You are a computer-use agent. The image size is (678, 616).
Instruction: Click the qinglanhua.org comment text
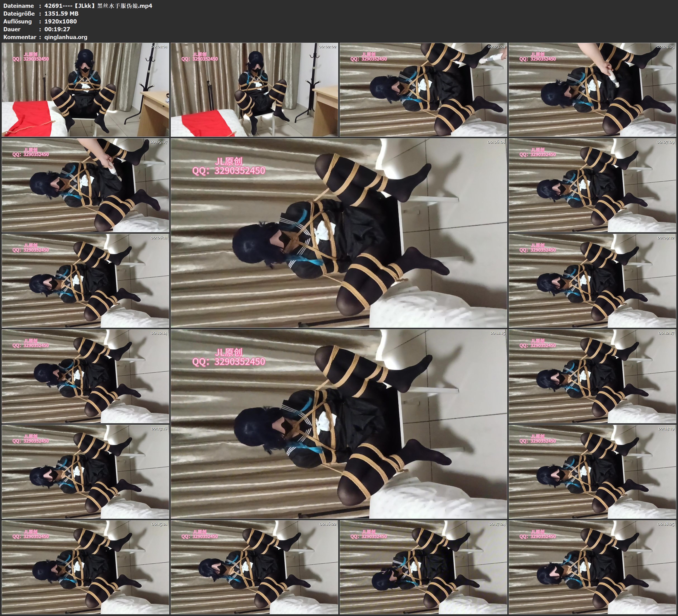coord(66,37)
